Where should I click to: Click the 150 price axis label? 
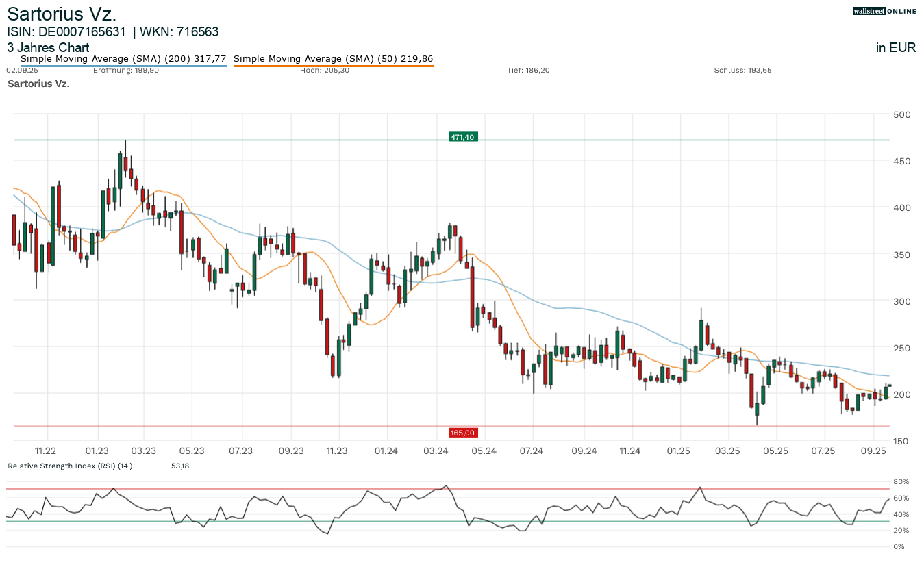coord(902,441)
